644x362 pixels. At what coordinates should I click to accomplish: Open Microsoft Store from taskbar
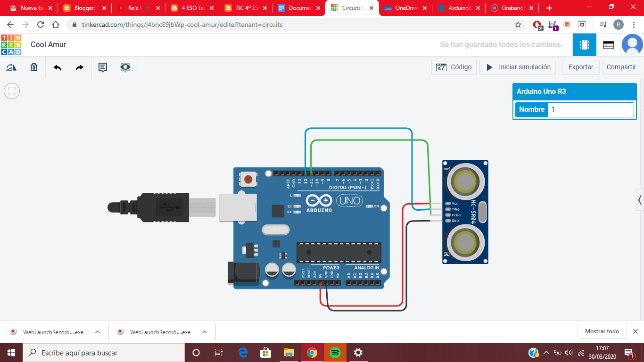coord(266,353)
